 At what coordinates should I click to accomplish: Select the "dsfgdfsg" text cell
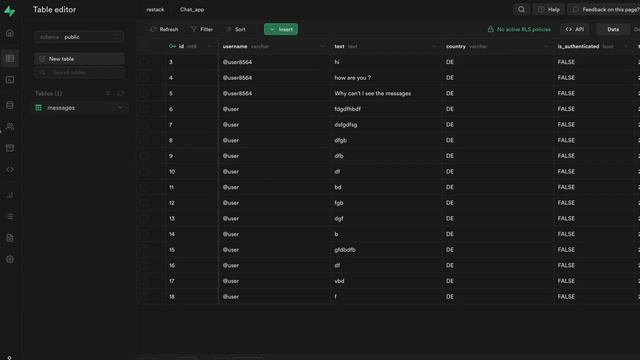(386, 124)
